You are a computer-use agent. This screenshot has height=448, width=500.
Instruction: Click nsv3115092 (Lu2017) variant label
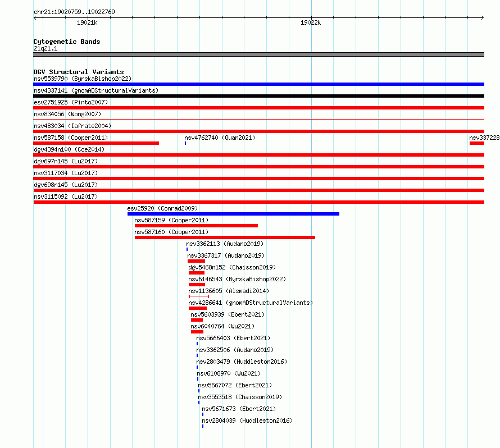point(66,196)
